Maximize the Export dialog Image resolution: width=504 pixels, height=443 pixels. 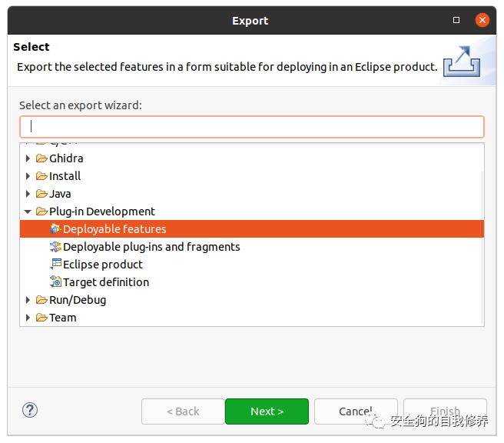[x=456, y=20]
